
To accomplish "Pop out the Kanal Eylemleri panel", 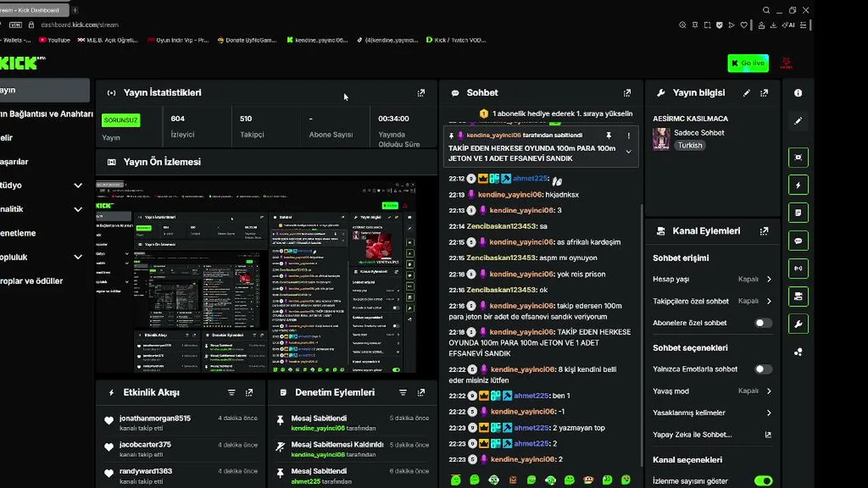I will pos(764,231).
